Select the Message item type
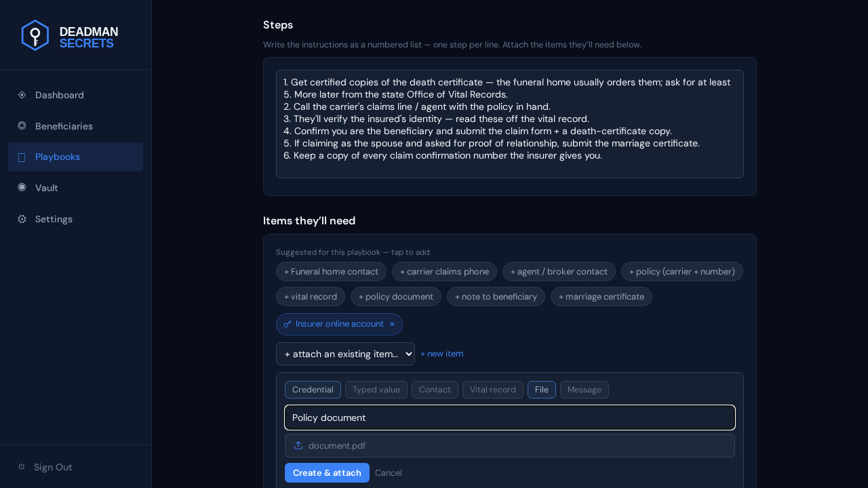The image size is (868, 488). tap(585, 390)
